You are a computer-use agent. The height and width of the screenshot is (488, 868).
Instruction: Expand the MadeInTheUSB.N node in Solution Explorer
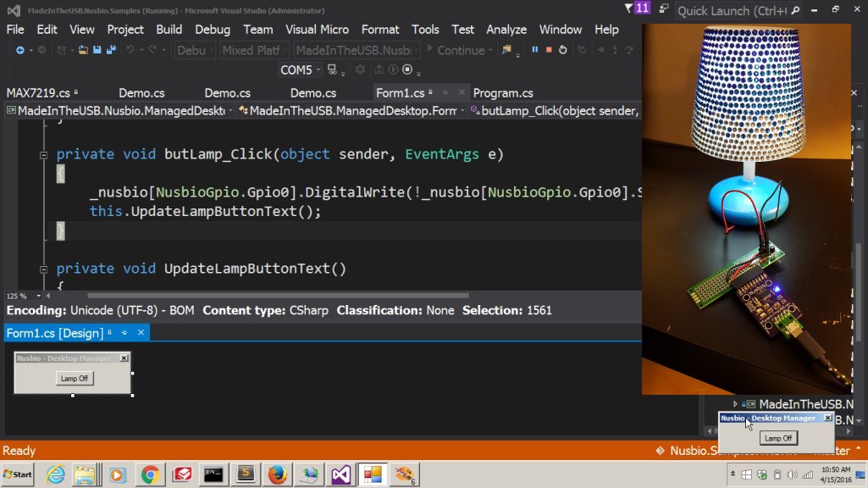[735, 404]
